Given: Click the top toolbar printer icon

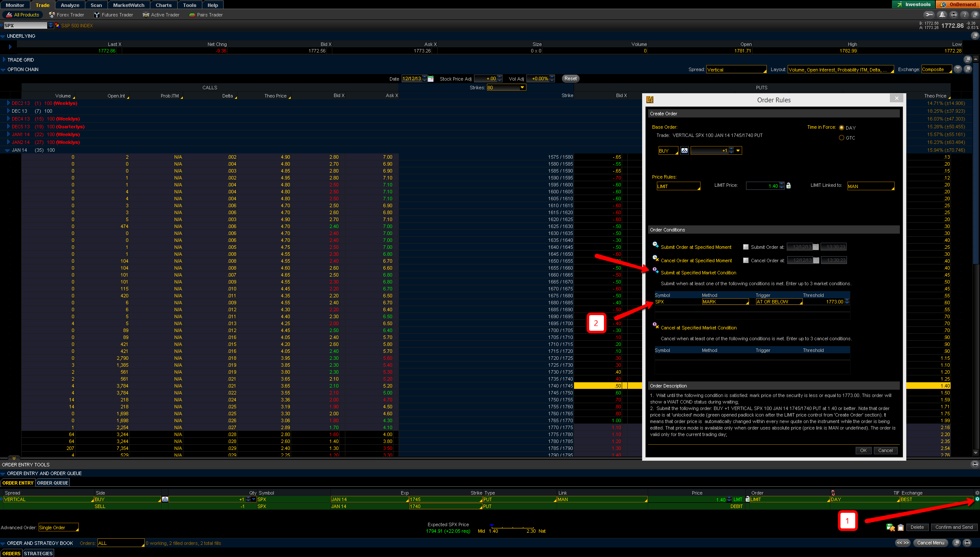Looking at the screenshot, I should (x=954, y=15).
